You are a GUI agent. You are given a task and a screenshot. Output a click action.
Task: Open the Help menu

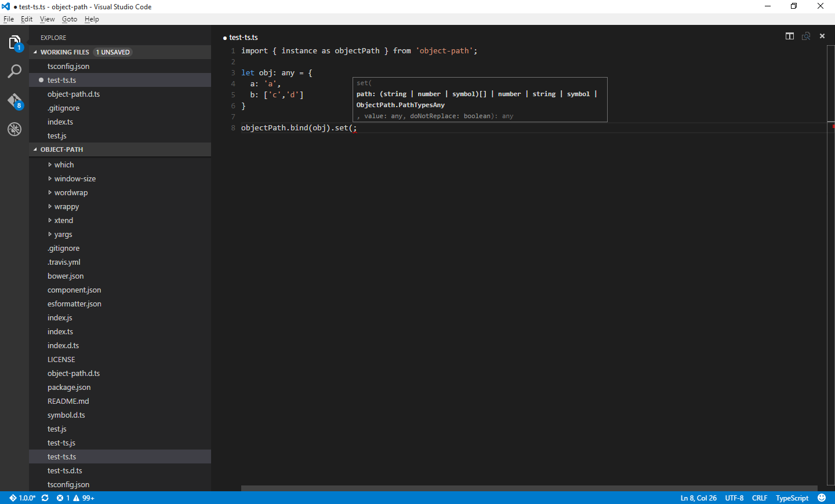(92, 19)
